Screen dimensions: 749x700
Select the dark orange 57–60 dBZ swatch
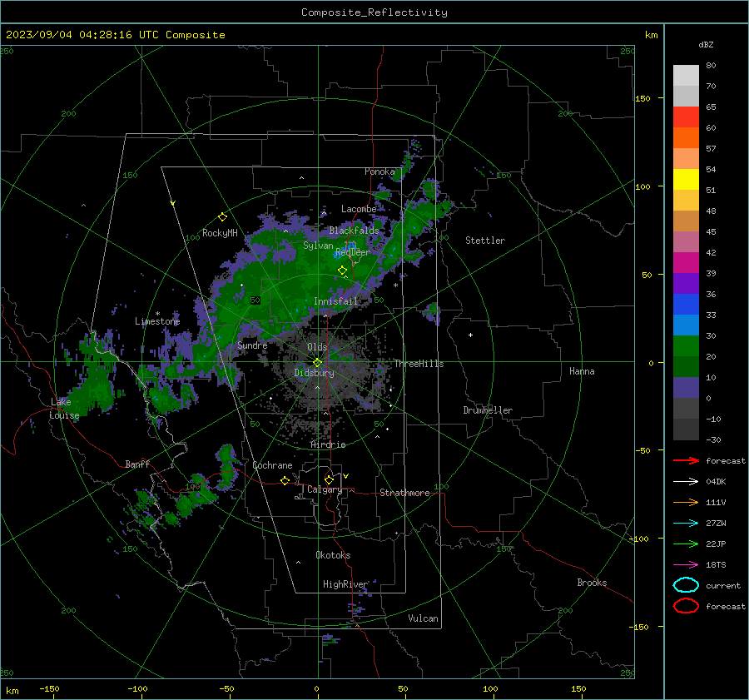pos(686,138)
